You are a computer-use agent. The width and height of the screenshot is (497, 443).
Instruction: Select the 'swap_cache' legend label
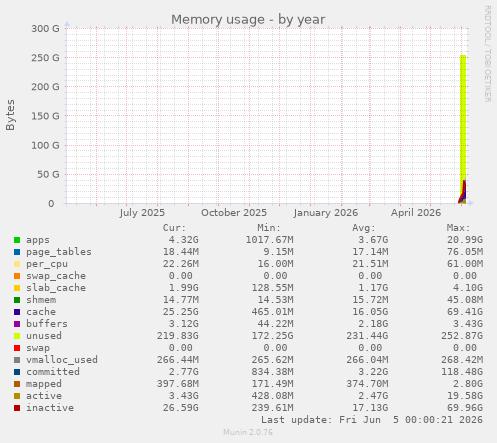click(56, 276)
